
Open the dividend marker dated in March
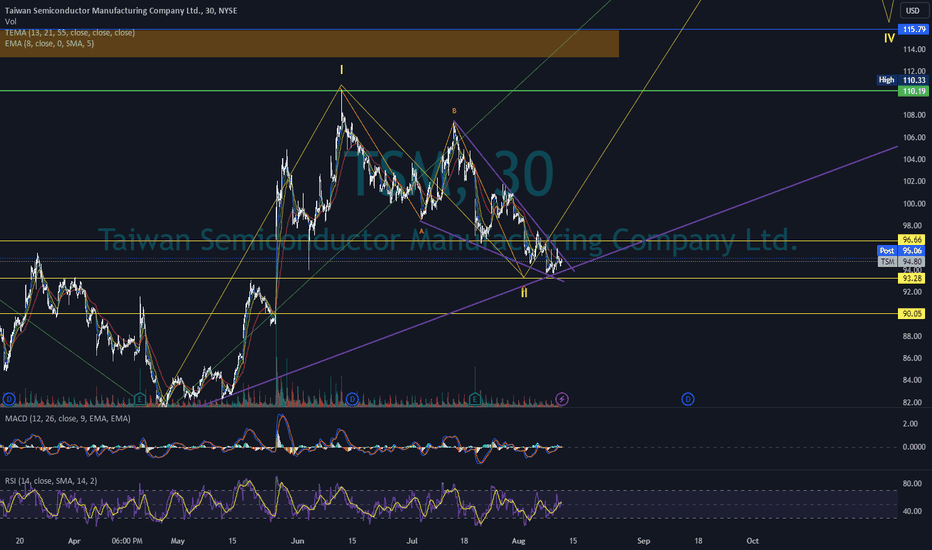point(8,399)
